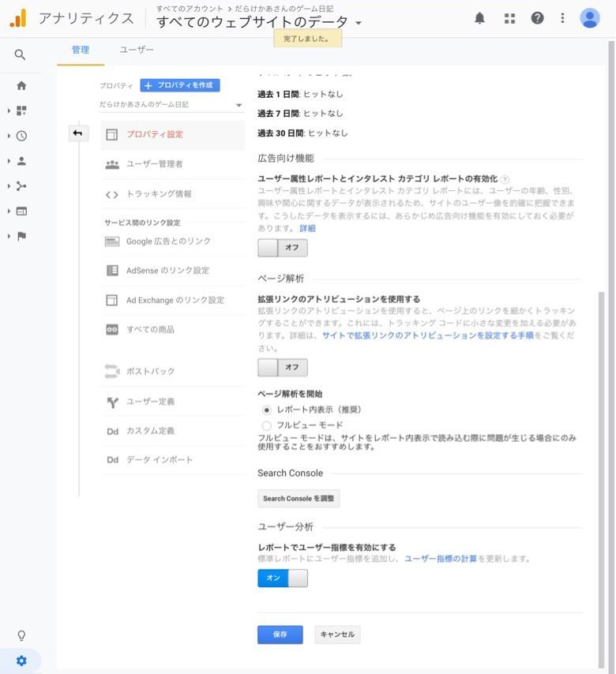Screen dimensions: 616x674
Task: Toggle the 拡張リンクのアトリビューション switch
Action: click(x=283, y=367)
